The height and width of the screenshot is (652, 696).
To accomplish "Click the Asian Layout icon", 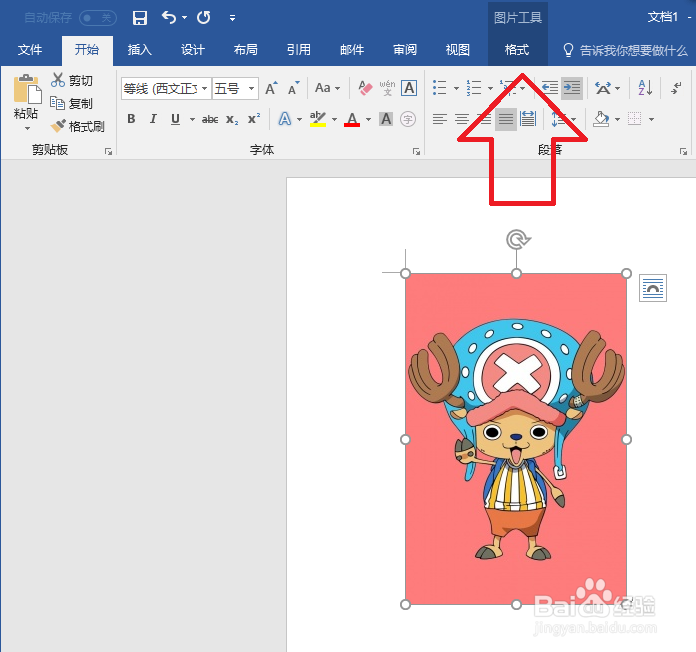I will click(x=603, y=88).
